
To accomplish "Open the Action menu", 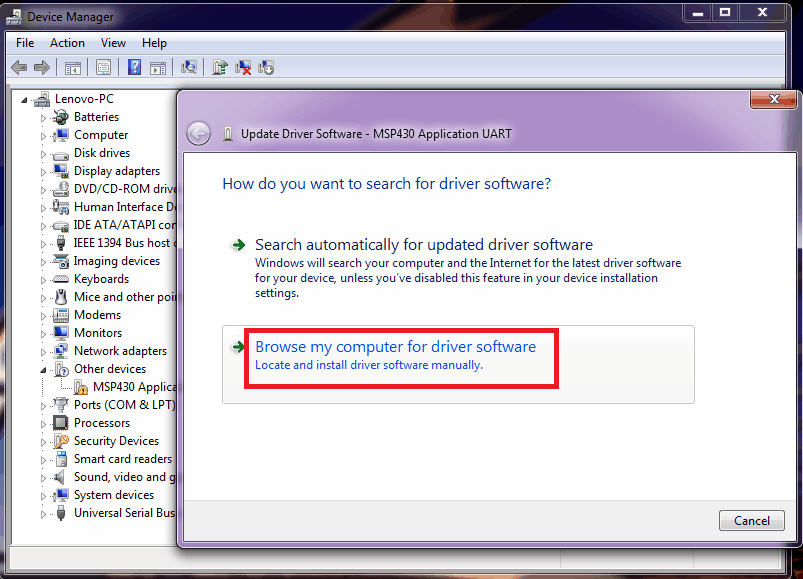I will point(67,43).
